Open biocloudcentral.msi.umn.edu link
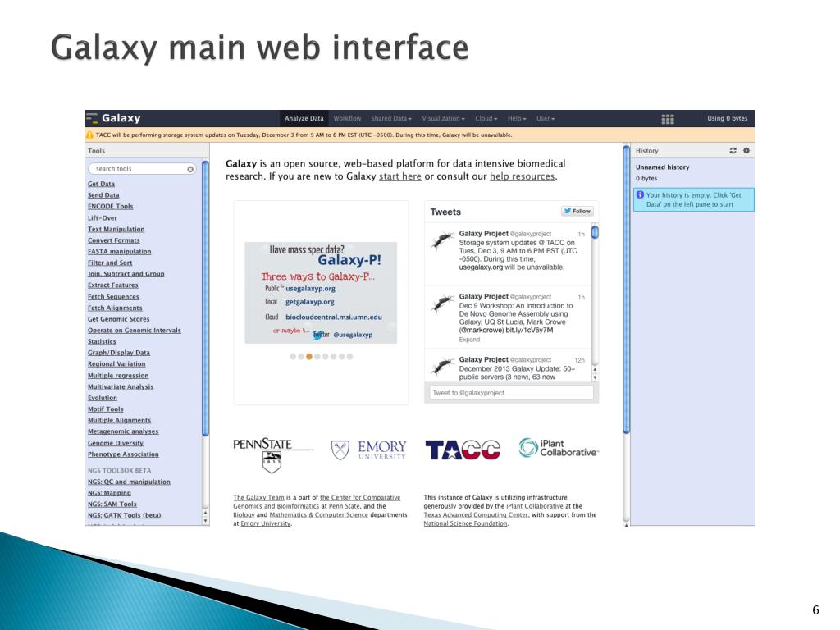This screenshot has width=840, height=630. [334, 317]
